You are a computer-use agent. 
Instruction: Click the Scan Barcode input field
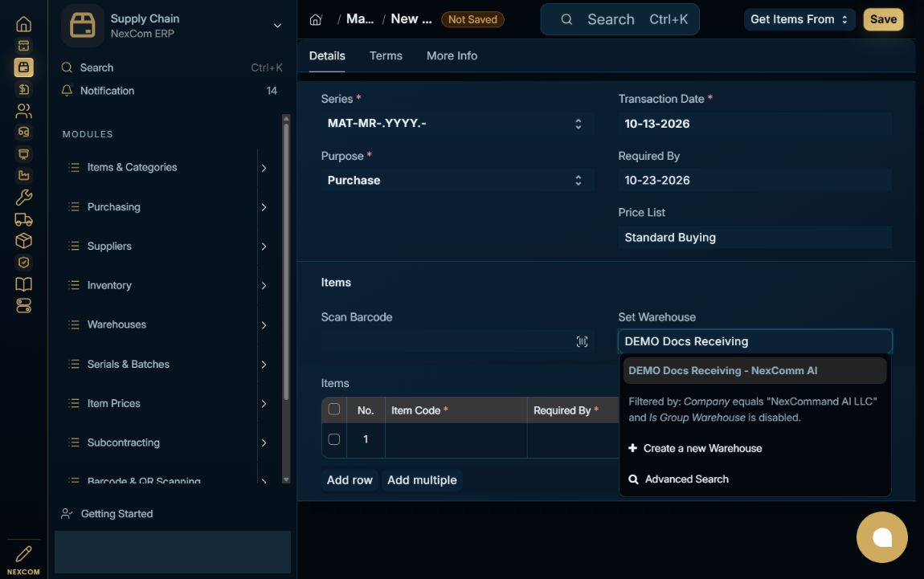(456, 341)
